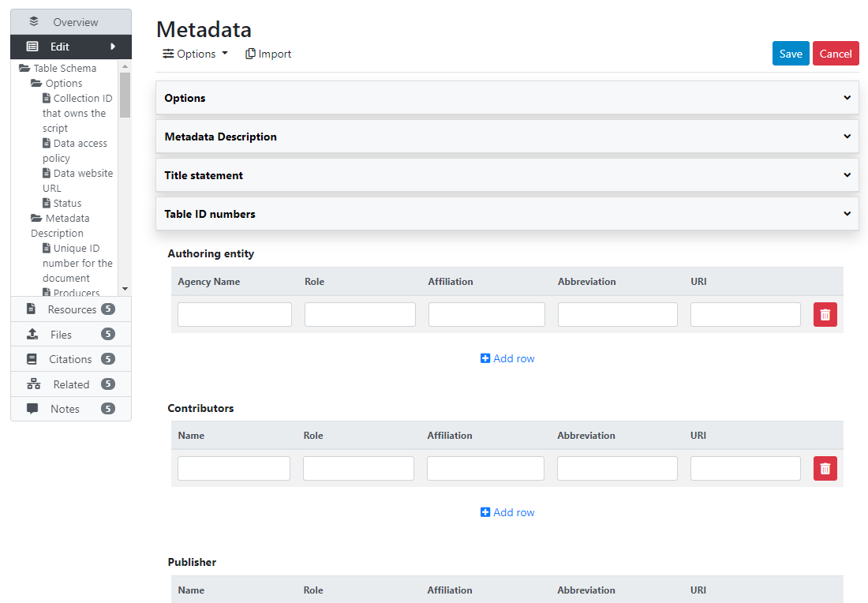868x603 pixels.
Task: Open the Files section
Action: point(71,334)
